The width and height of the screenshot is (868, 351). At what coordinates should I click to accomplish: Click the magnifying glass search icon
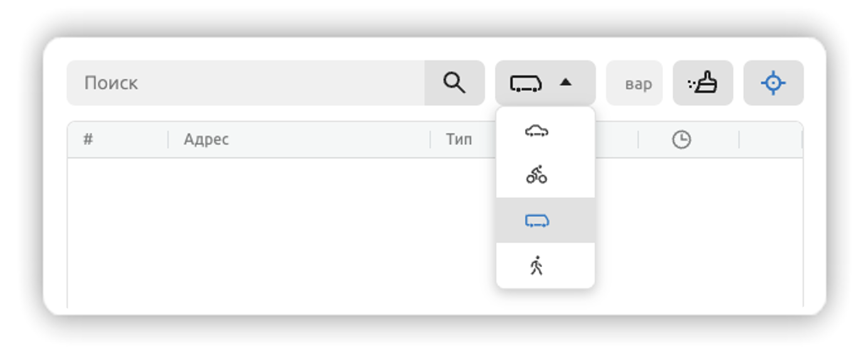pos(454,83)
